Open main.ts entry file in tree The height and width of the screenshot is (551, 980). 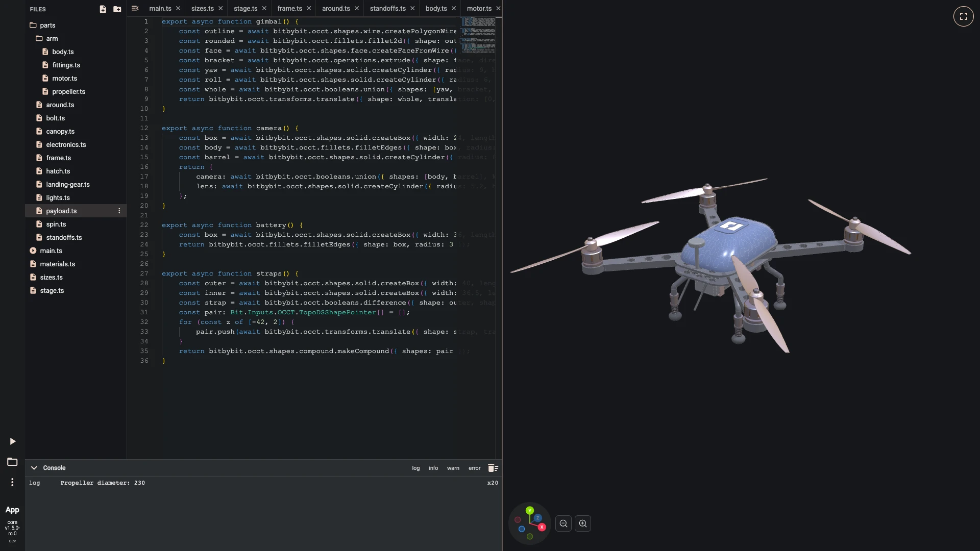(51, 251)
